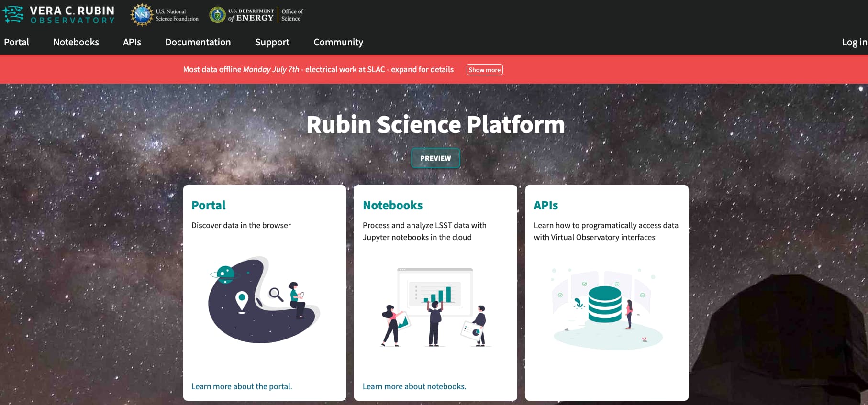
Task: Click the U.S. National Science Foundation logo
Action: [x=165, y=15]
